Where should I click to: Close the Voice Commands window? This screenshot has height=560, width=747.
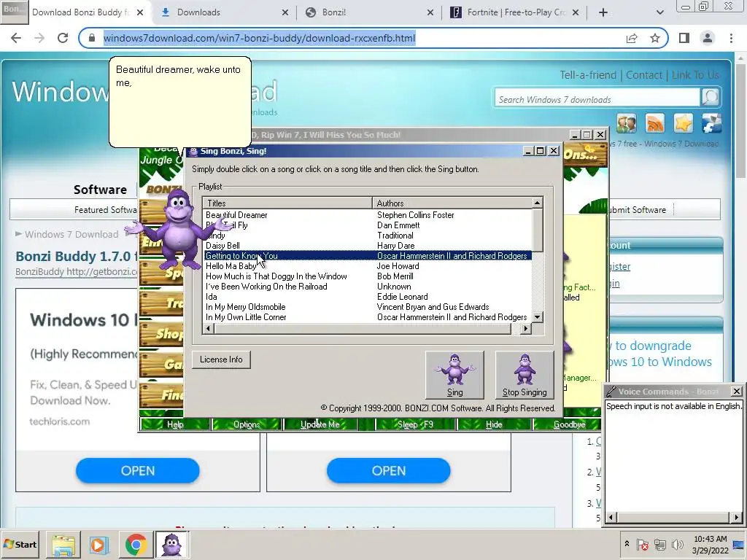[x=737, y=392]
